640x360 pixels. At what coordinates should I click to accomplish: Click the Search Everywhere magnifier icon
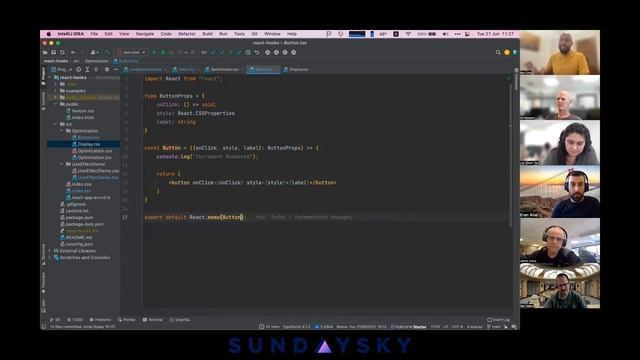pos(498,52)
